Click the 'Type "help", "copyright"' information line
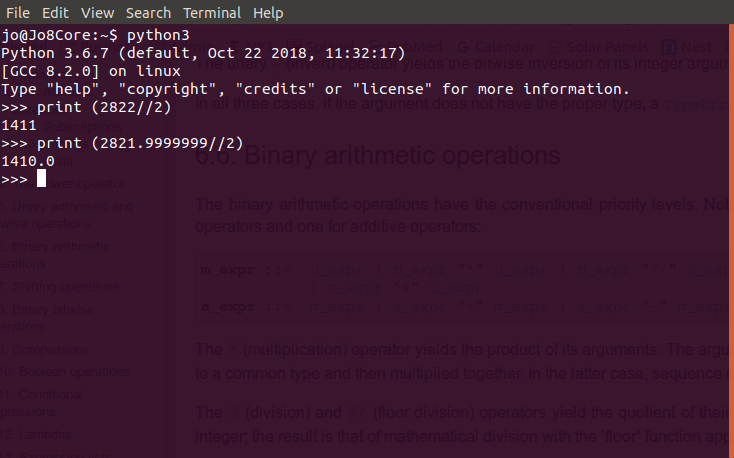 point(316,89)
